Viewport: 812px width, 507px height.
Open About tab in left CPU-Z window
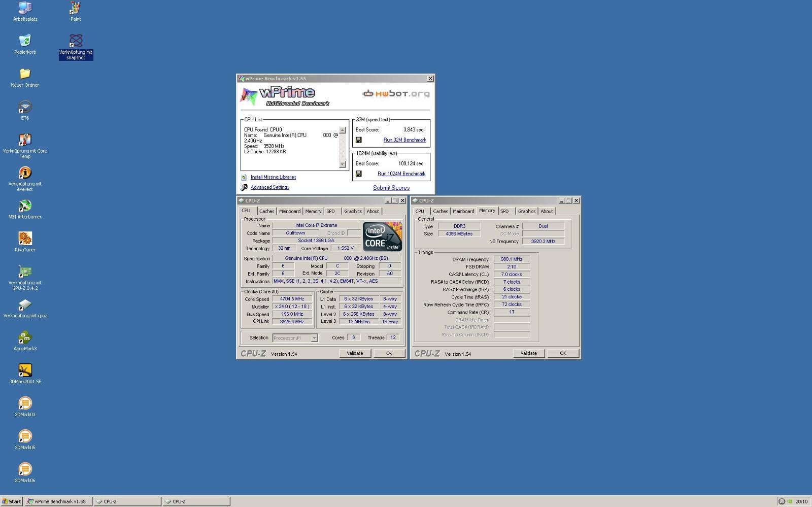click(373, 212)
